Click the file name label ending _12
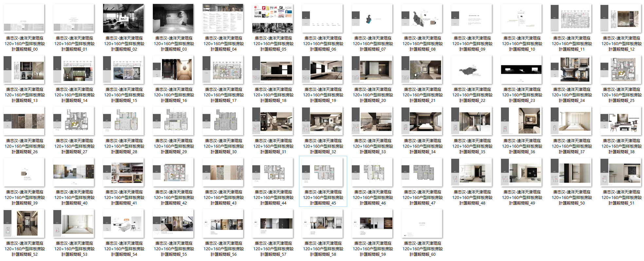Image resolution: width=644 pixels, height=261 pixels. pyautogui.click(x=621, y=44)
